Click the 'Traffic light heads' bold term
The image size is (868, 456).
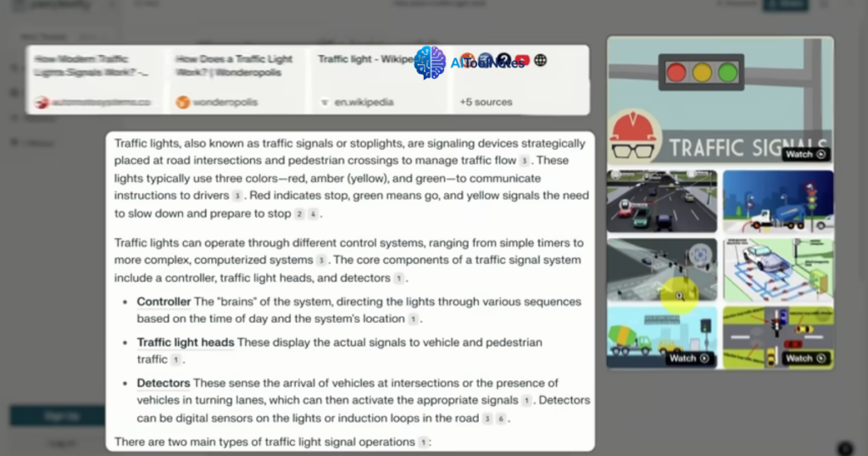click(186, 342)
